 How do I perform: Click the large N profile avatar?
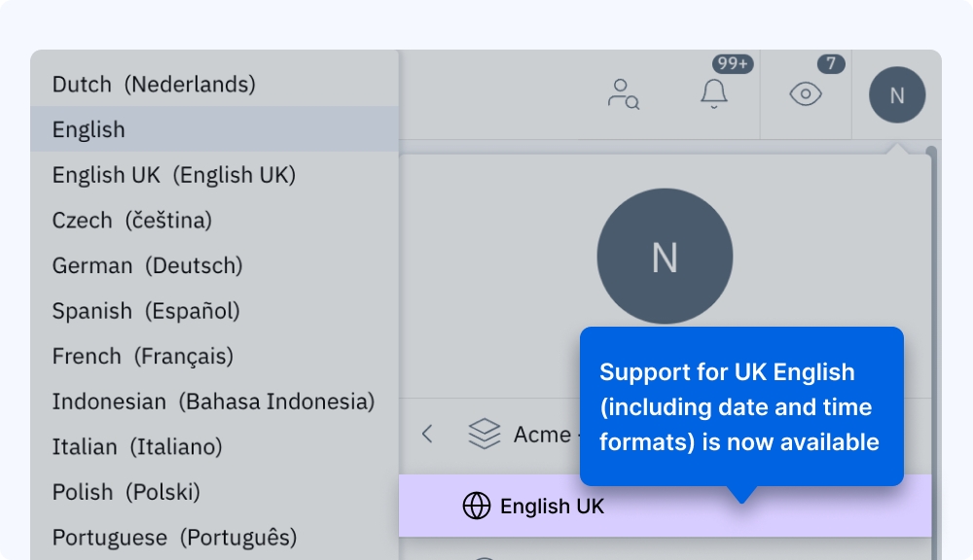coord(665,257)
